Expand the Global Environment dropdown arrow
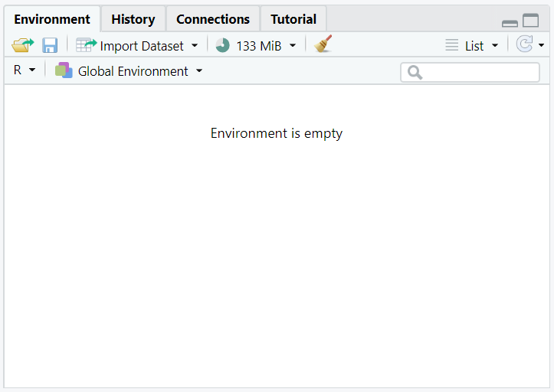 click(199, 71)
